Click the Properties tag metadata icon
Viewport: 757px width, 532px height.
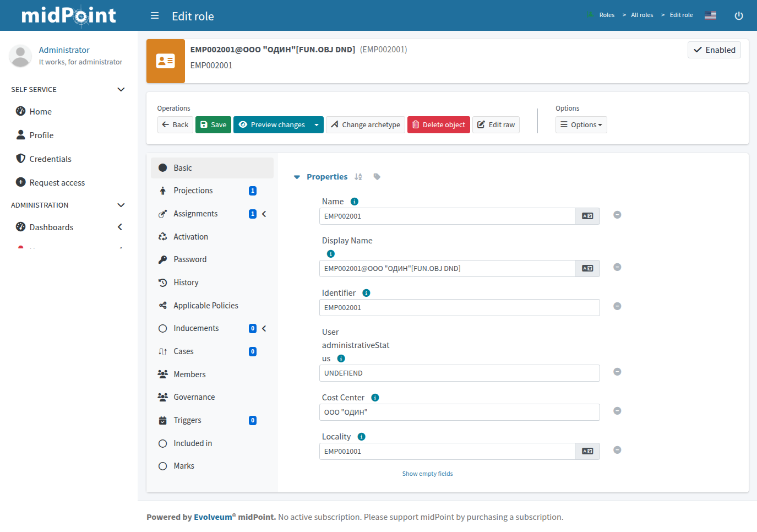(x=377, y=177)
